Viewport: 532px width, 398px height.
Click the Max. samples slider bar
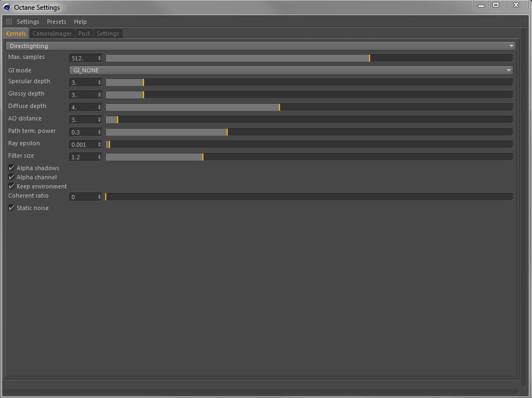(309, 58)
